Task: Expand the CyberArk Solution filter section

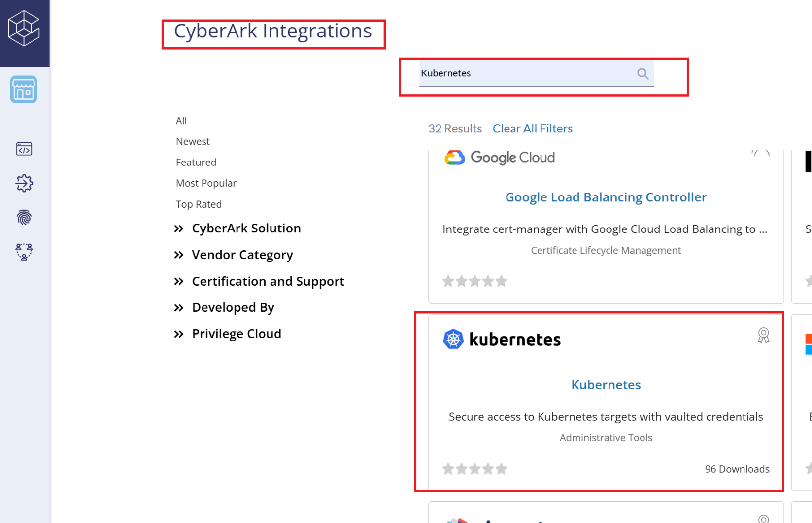Action: [246, 228]
